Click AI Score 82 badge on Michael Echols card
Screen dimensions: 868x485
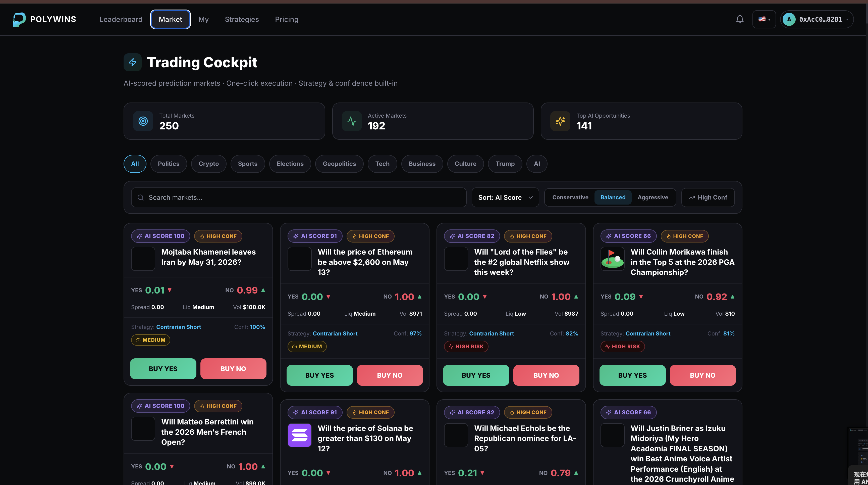tap(472, 412)
